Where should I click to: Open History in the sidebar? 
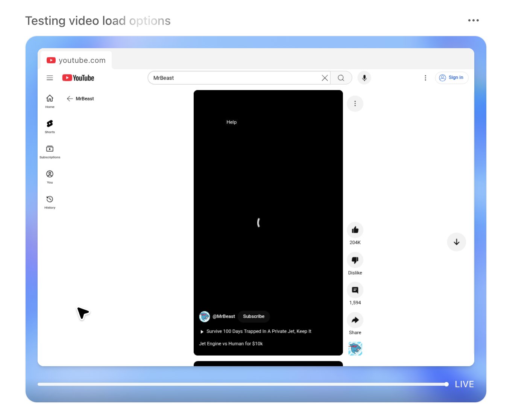[x=50, y=202]
